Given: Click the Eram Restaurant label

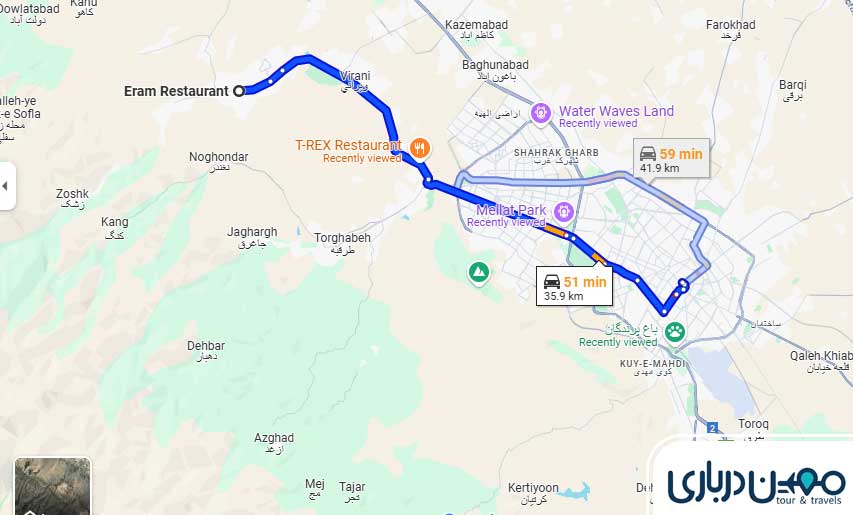Looking at the screenshot, I should [176, 91].
